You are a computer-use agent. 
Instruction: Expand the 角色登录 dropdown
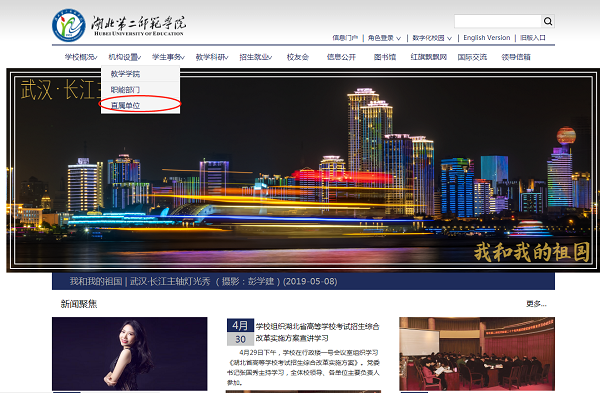[x=384, y=38]
